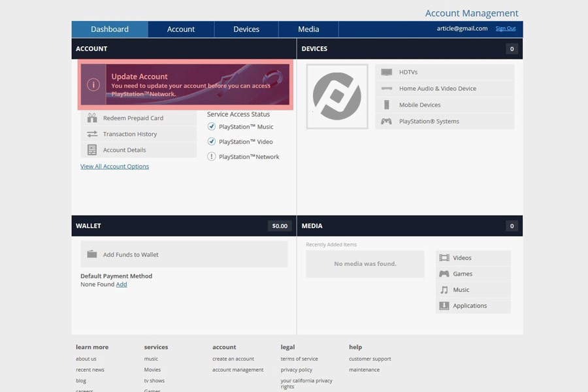Viewport: 588px width, 392px height.
Task: Open 'your california privacy rights' link
Action: (x=306, y=384)
